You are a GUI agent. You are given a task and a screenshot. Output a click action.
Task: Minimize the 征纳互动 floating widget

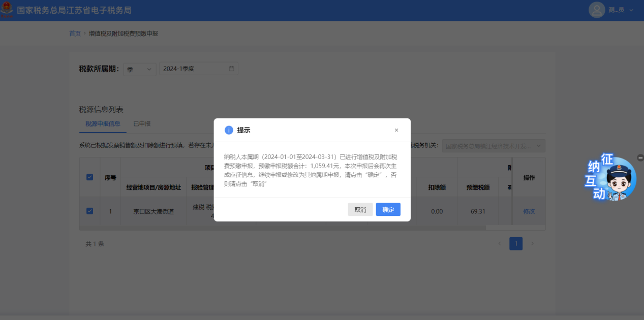click(x=640, y=158)
